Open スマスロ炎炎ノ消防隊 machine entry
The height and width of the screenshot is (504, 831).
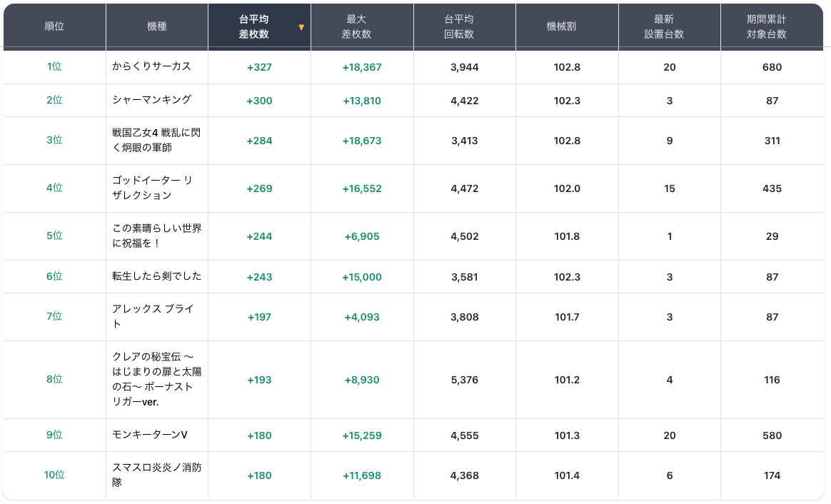click(x=157, y=475)
